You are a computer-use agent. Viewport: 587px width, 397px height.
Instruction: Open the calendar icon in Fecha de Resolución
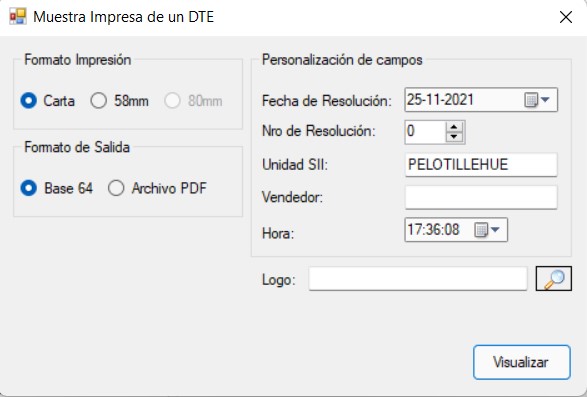pos(531,100)
